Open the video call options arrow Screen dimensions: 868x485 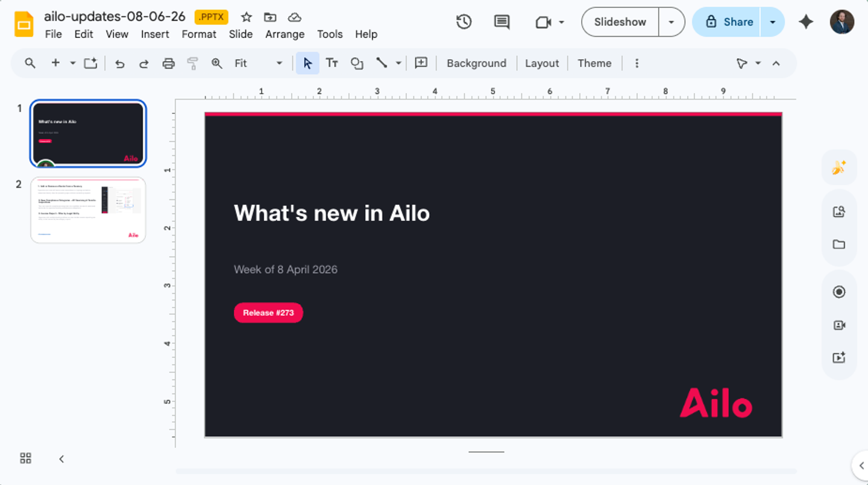pos(561,22)
